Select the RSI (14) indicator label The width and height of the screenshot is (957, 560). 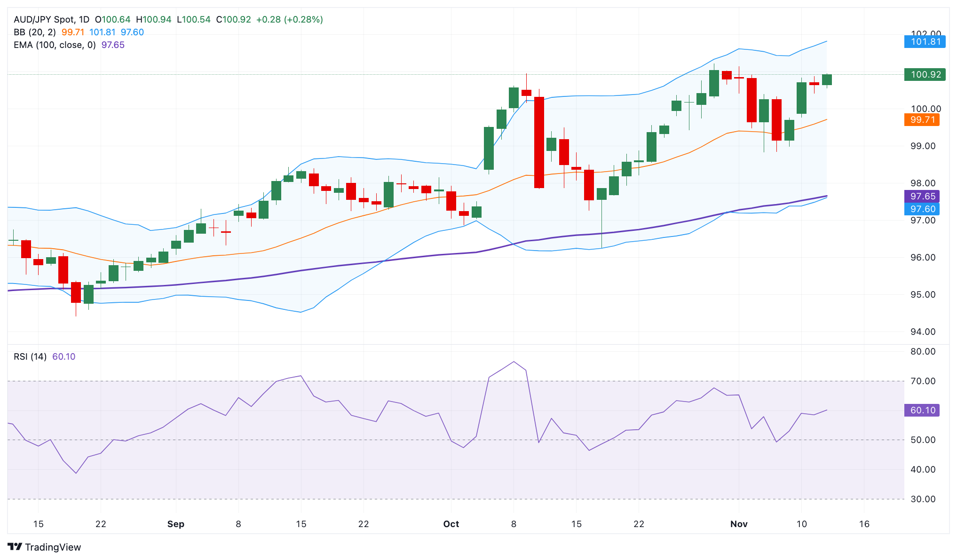tap(30, 357)
